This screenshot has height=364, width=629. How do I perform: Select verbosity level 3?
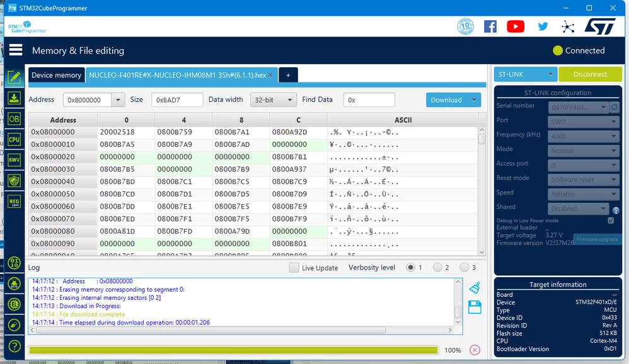464,268
